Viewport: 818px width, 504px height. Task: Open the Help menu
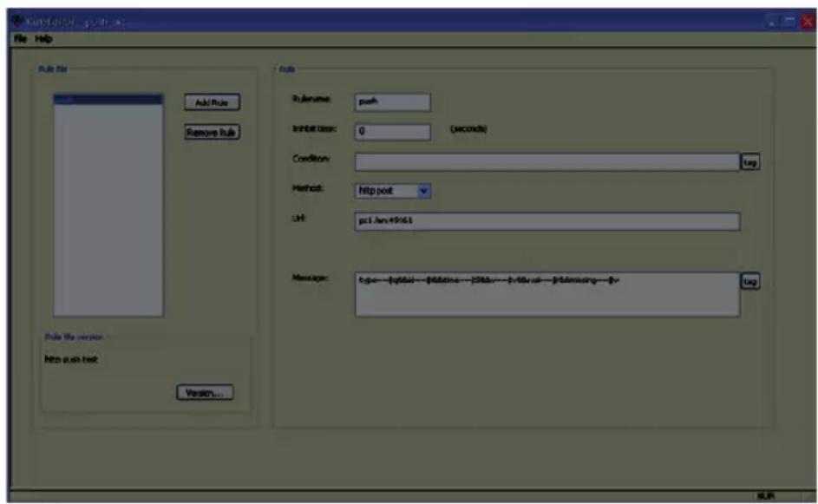click(44, 39)
